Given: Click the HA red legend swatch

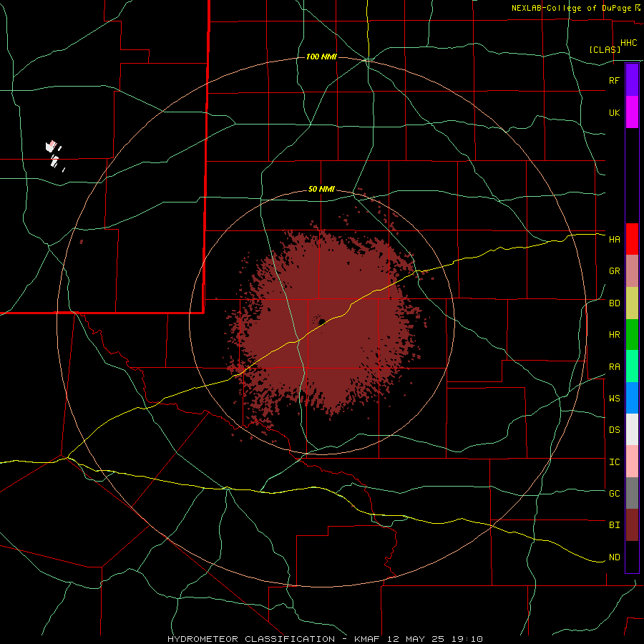Looking at the screenshot, I should tap(632, 239).
